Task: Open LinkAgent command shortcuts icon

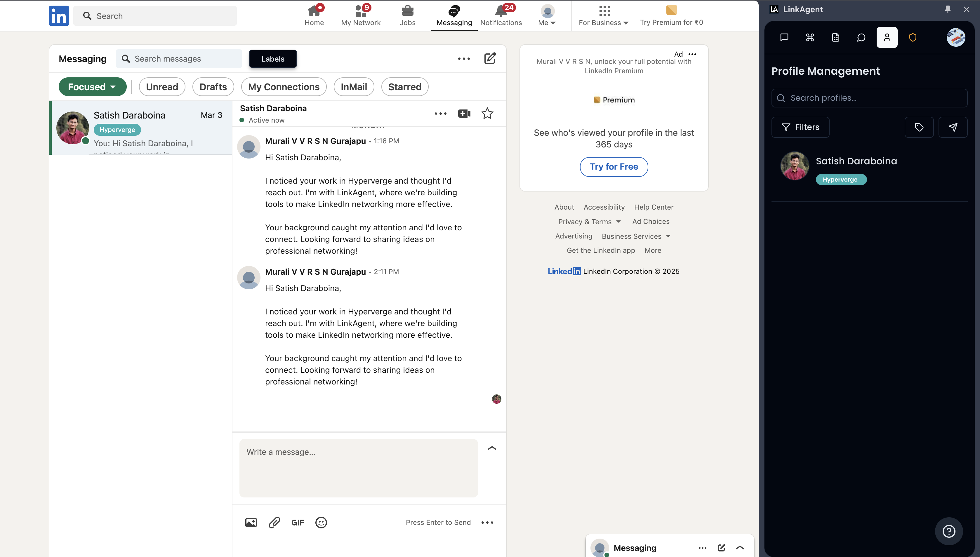Action: click(x=810, y=37)
